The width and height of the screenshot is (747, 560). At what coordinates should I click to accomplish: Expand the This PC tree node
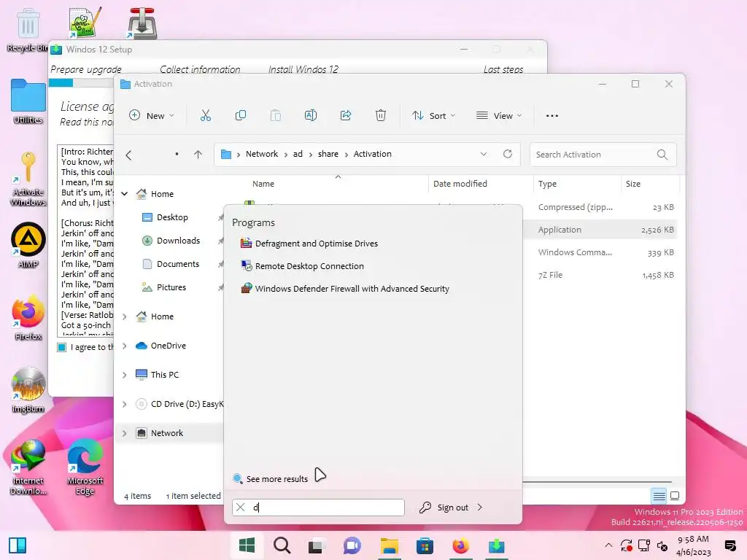[x=125, y=375]
